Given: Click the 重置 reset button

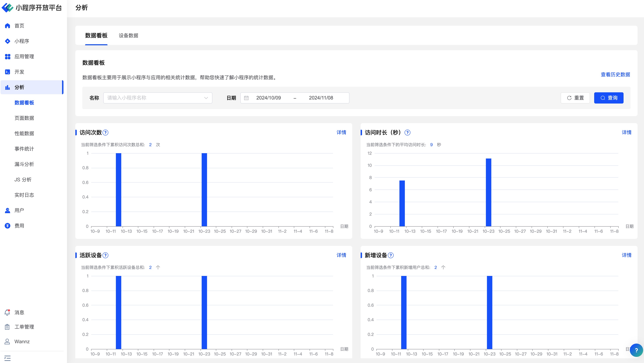Looking at the screenshot, I should pyautogui.click(x=575, y=98).
